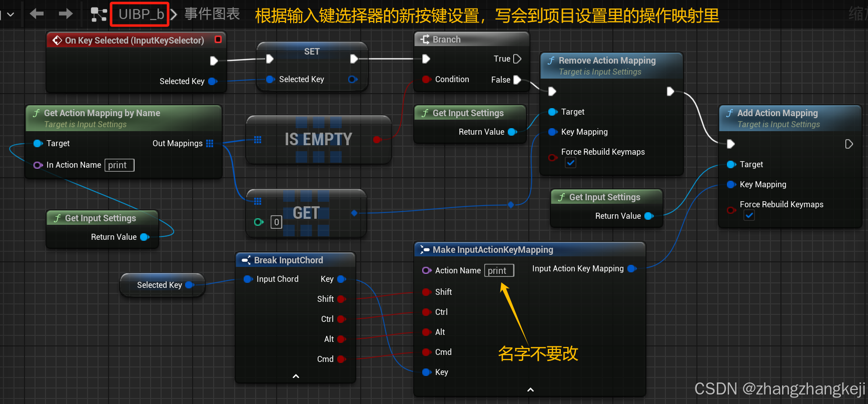Click Add Action Mapping exec output pin

[x=849, y=144]
